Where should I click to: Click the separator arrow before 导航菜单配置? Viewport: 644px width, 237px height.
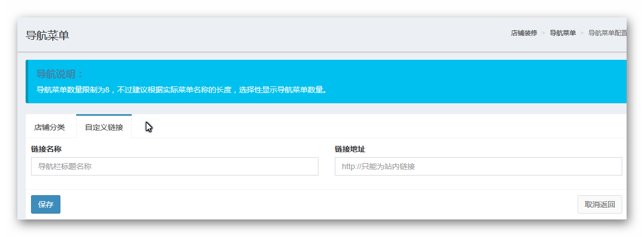[x=582, y=33]
